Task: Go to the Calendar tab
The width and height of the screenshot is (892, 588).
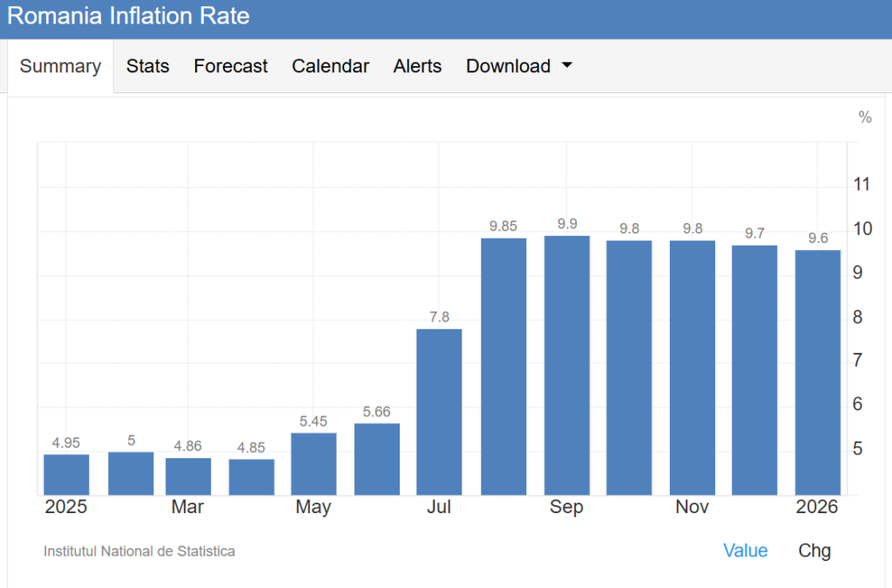Action: tap(330, 66)
